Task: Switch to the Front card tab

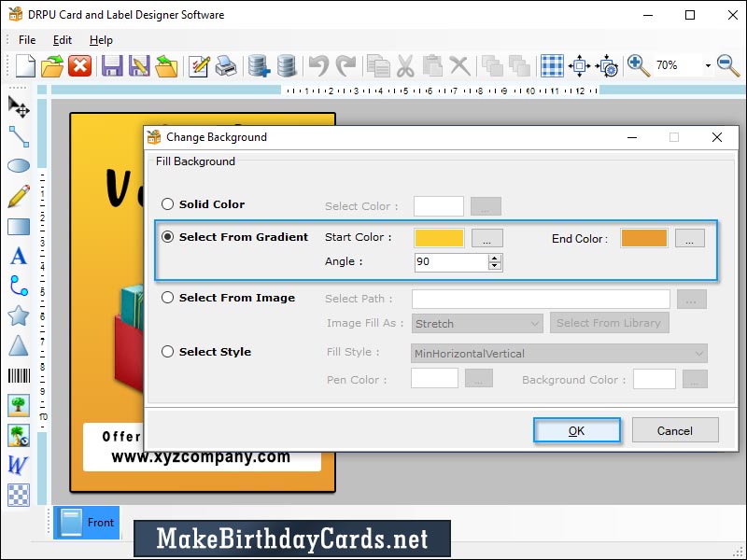Action: pos(86,523)
